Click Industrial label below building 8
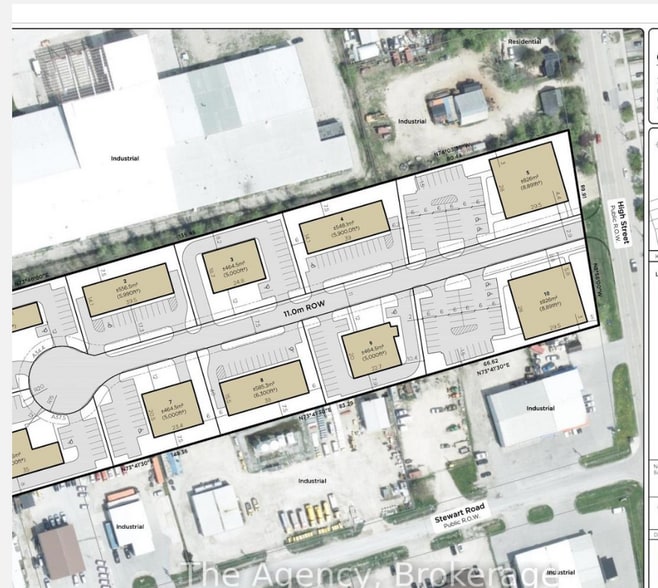The image size is (658, 588). coord(312,481)
